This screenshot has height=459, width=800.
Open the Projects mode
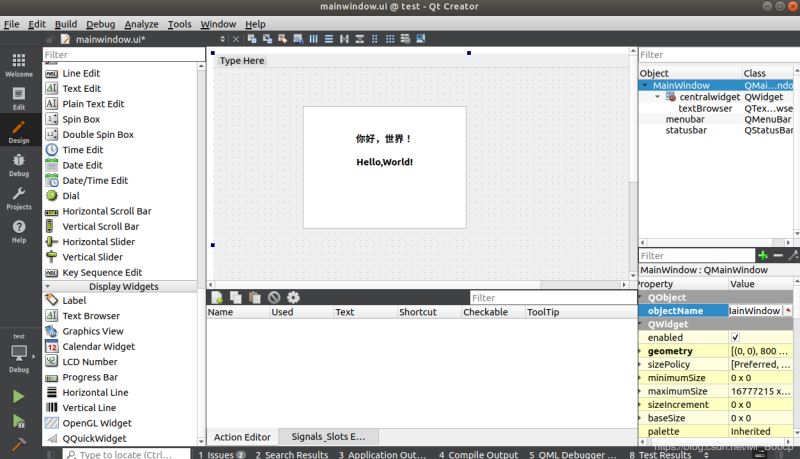[18, 198]
